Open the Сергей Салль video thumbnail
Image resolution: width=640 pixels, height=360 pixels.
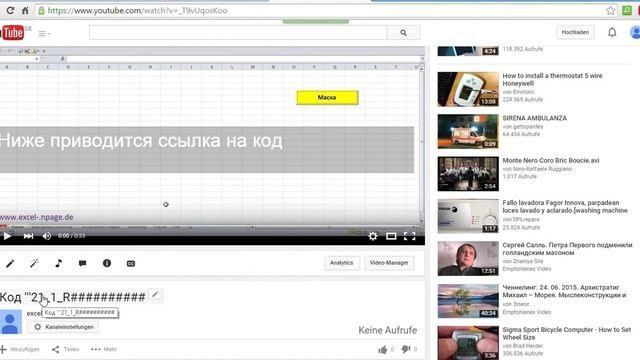(x=468, y=258)
